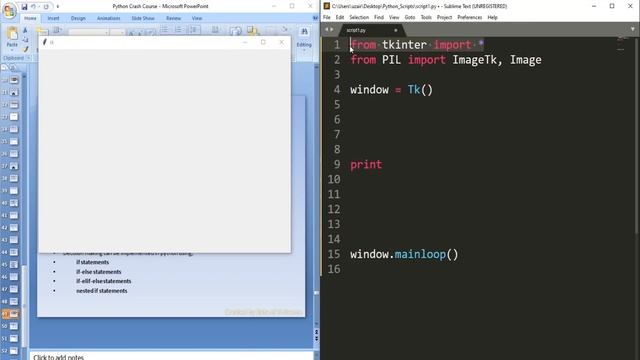
Task: Open the View ribbon tab in PowerPoint
Action: point(197,18)
